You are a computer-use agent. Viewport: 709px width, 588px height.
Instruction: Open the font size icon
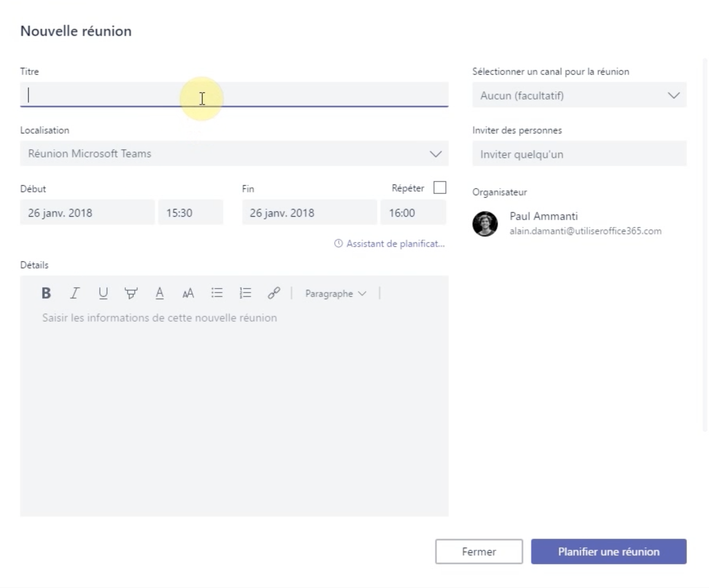[x=188, y=293]
